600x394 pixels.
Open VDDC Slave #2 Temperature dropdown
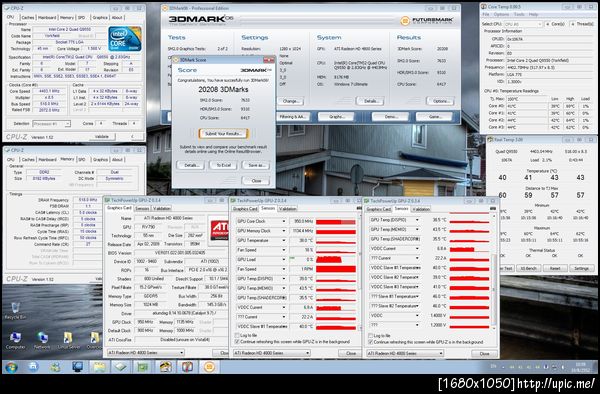(417, 277)
